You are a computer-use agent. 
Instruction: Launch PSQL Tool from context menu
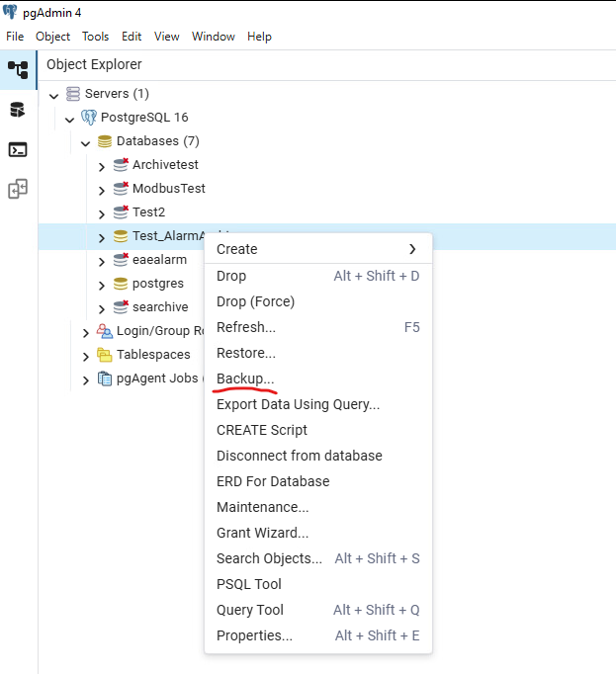318,584
